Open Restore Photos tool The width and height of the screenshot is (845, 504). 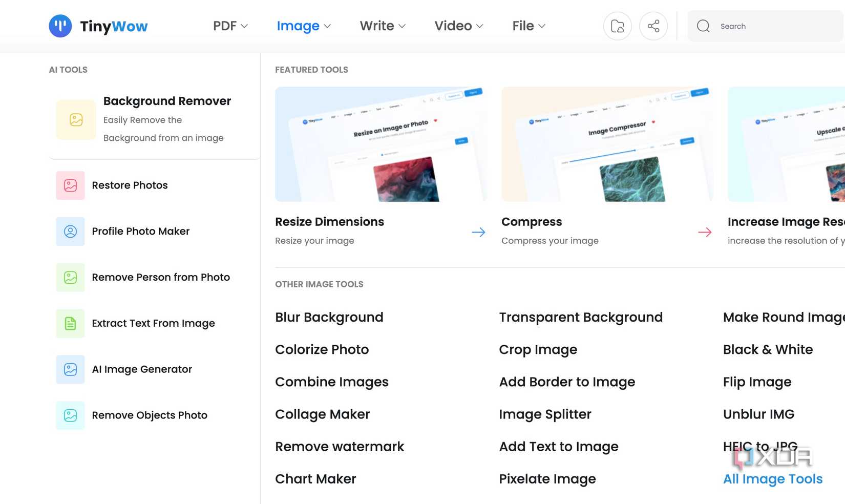(x=130, y=185)
